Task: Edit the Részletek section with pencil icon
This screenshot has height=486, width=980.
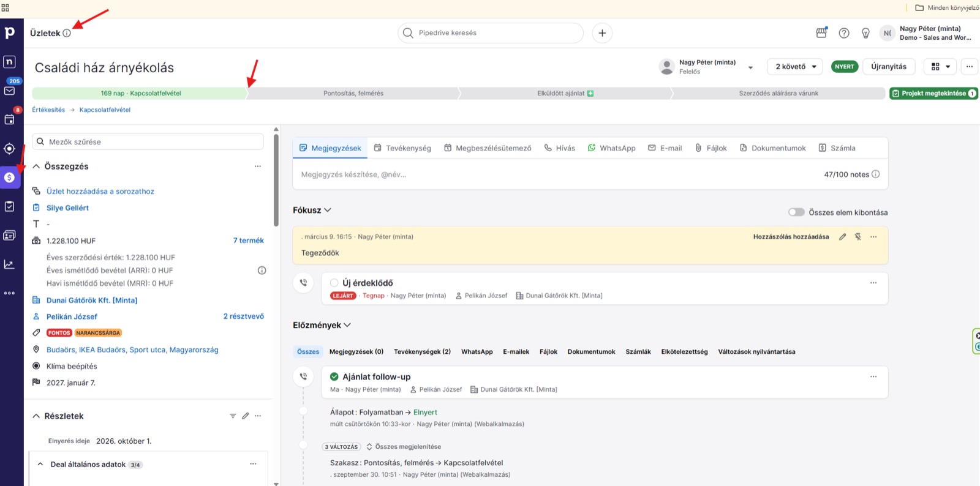Action: click(246, 416)
